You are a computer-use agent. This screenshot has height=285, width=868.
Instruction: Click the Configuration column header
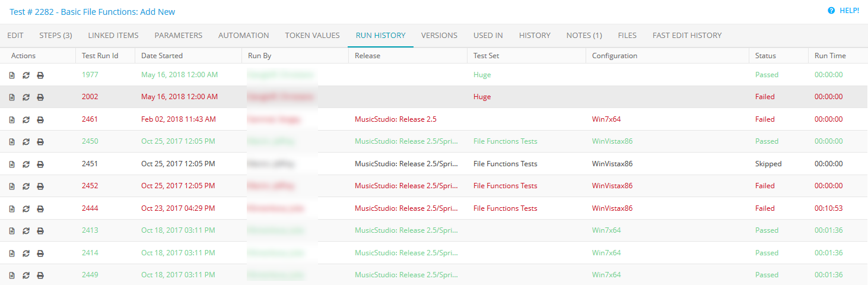pyautogui.click(x=615, y=56)
